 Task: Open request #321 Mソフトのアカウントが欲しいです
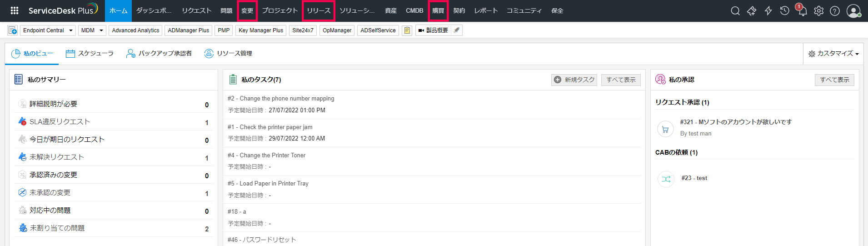736,122
